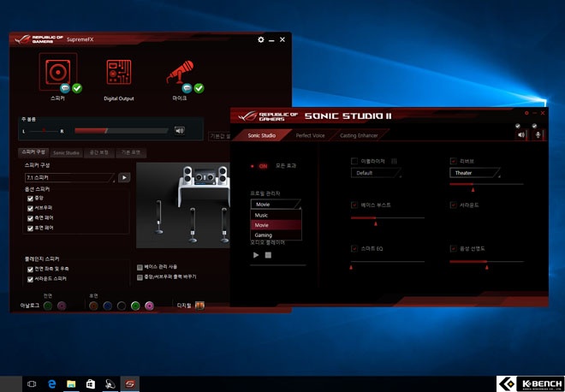Click the orange 후면 (rear) jack

tap(93, 306)
